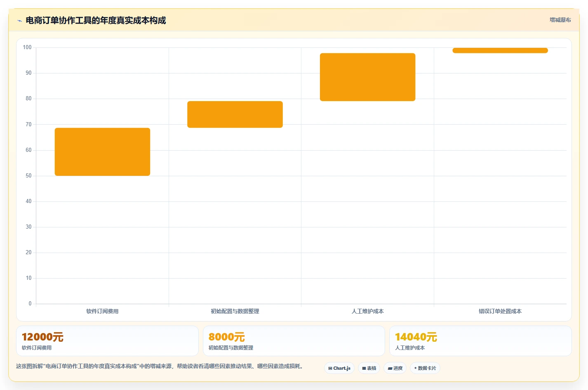Select the thin 错误订单处置成本 bar
Viewport: 588px width, 390px height.
[500, 50]
